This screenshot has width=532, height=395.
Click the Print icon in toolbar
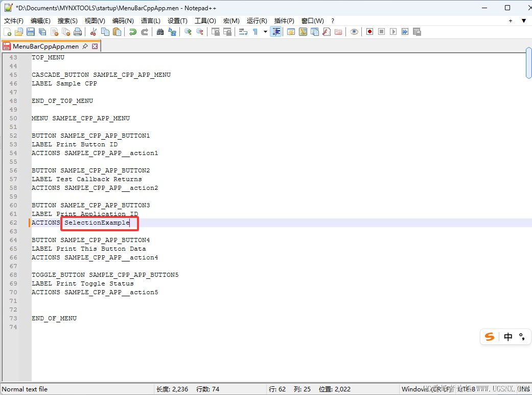(78, 32)
